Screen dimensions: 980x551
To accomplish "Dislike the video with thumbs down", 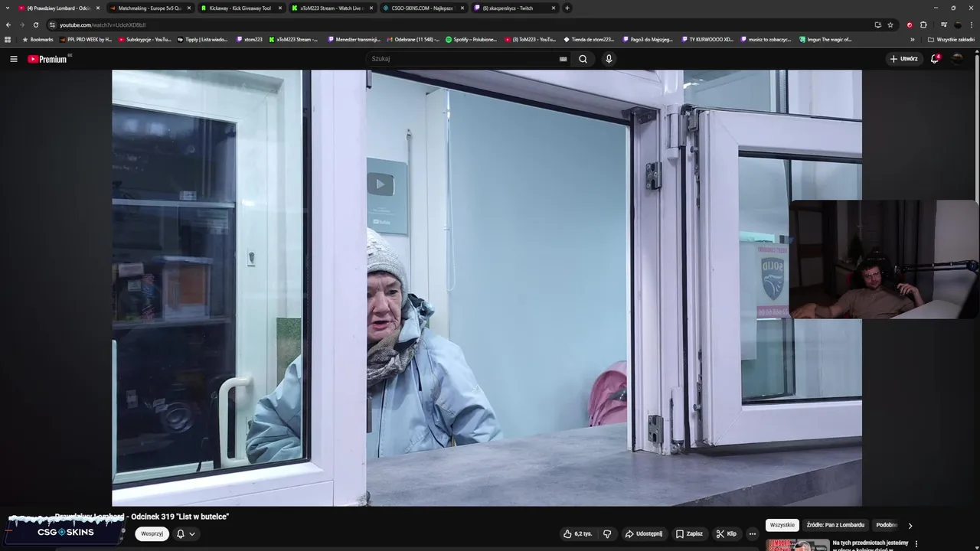I will (607, 533).
